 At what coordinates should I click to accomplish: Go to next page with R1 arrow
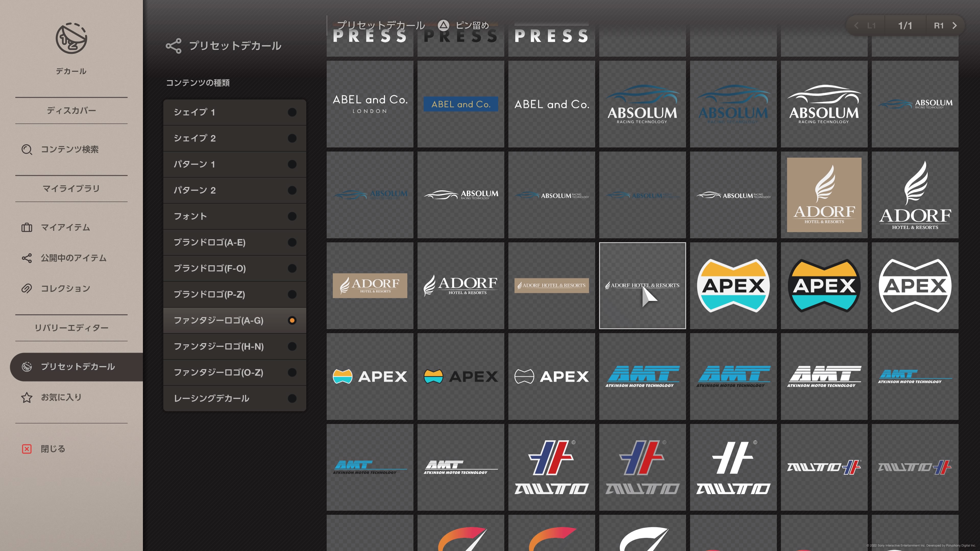[954, 26]
